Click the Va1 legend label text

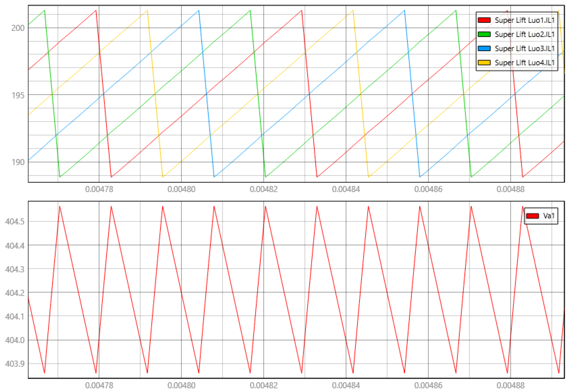click(549, 216)
